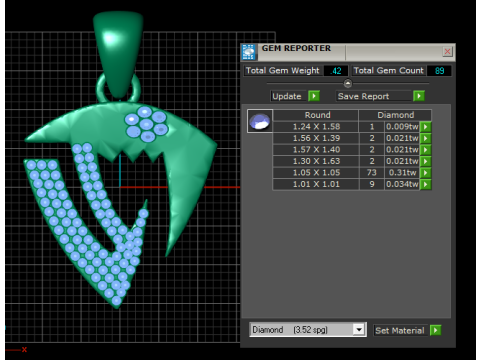Select the 1.57 X 1.40 size cell

316,150
